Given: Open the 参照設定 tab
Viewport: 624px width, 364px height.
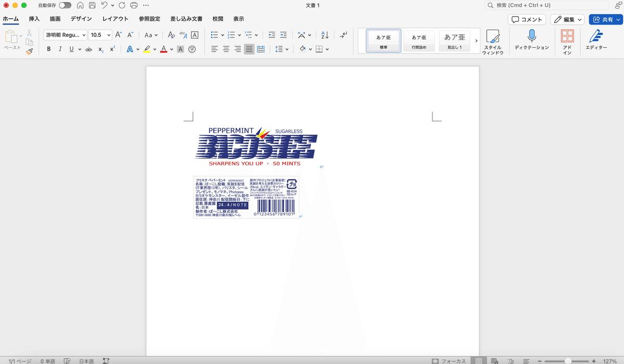Looking at the screenshot, I should point(150,19).
